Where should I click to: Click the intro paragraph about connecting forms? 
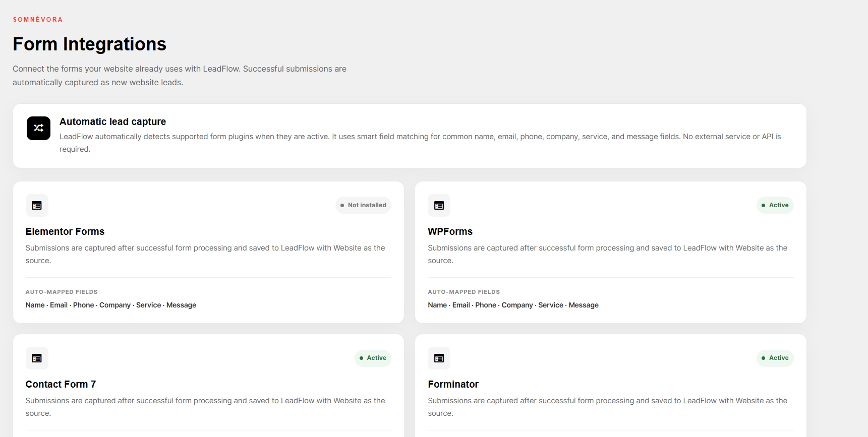180,76
